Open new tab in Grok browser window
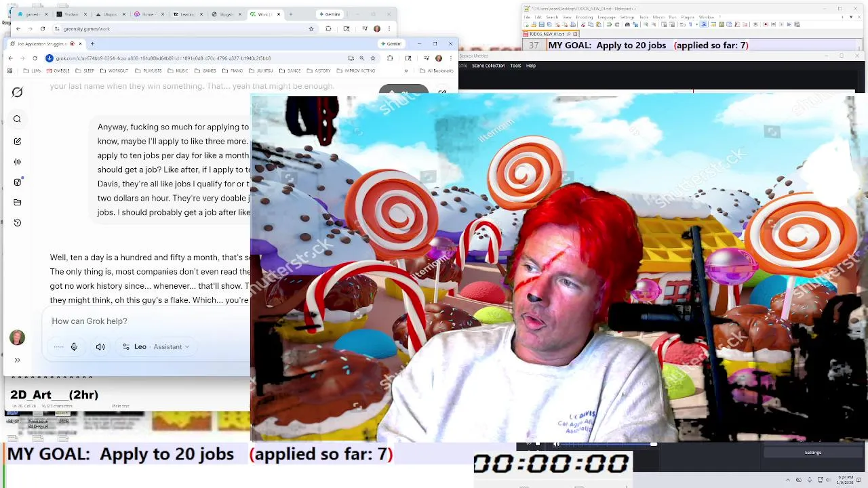Screen dimensions: 868x488 92,43
